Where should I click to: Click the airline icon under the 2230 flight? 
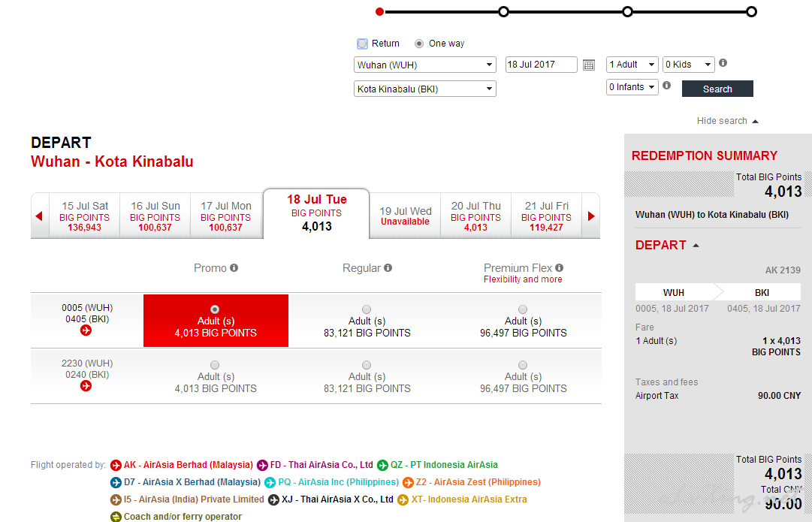[86, 386]
